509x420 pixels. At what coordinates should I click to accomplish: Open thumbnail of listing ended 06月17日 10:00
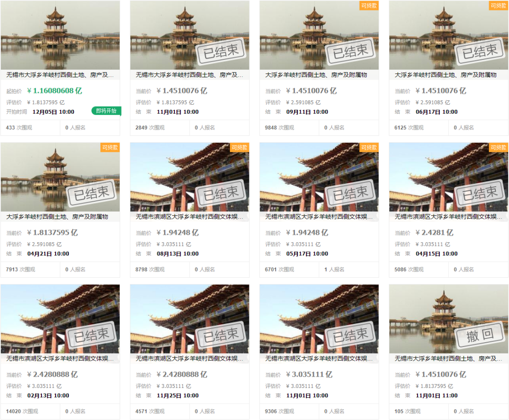(449, 35)
